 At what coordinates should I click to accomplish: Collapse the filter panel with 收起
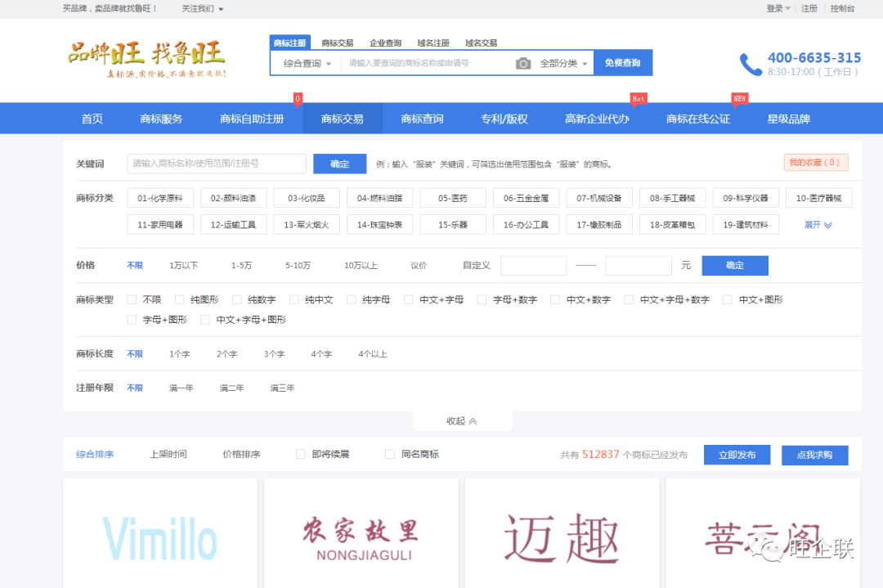pyautogui.click(x=462, y=420)
